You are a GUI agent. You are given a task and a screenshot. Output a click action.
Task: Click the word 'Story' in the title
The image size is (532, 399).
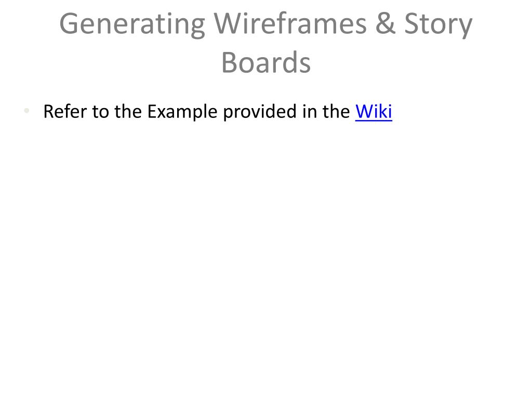point(438,25)
